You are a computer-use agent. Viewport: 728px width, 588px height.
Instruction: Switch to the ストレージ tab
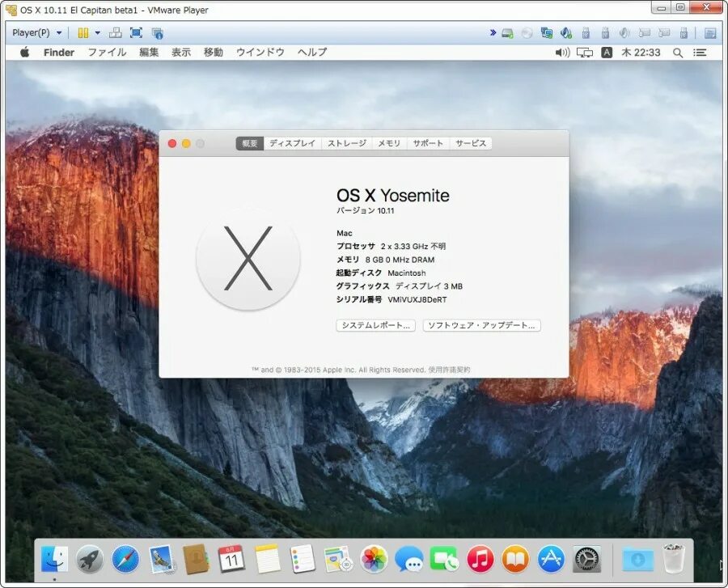point(347,143)
